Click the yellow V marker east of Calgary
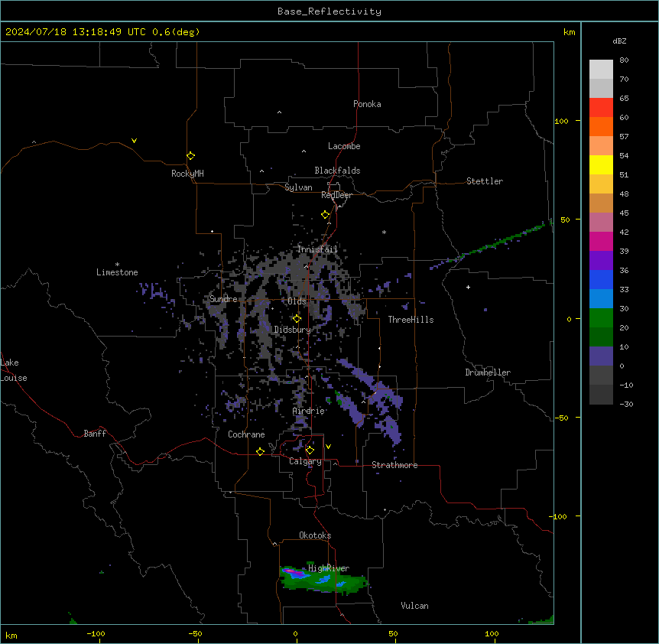Screen dimensions: 659x644 pyautogui.click(x=328, y=447)
